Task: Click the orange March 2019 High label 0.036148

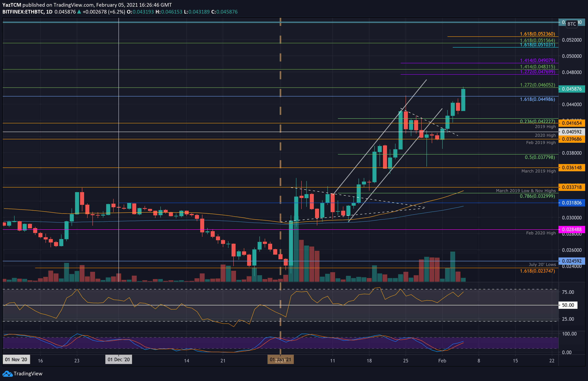Action: point(572,168)
